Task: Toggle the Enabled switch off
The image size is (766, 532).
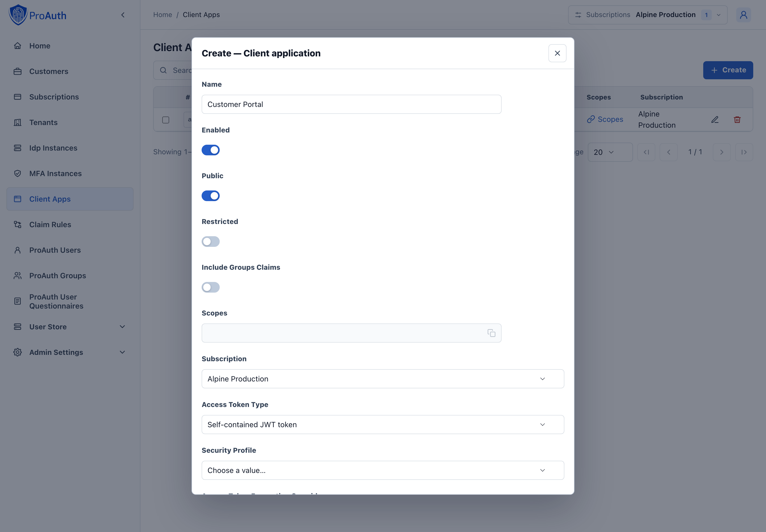Action: 211,150
